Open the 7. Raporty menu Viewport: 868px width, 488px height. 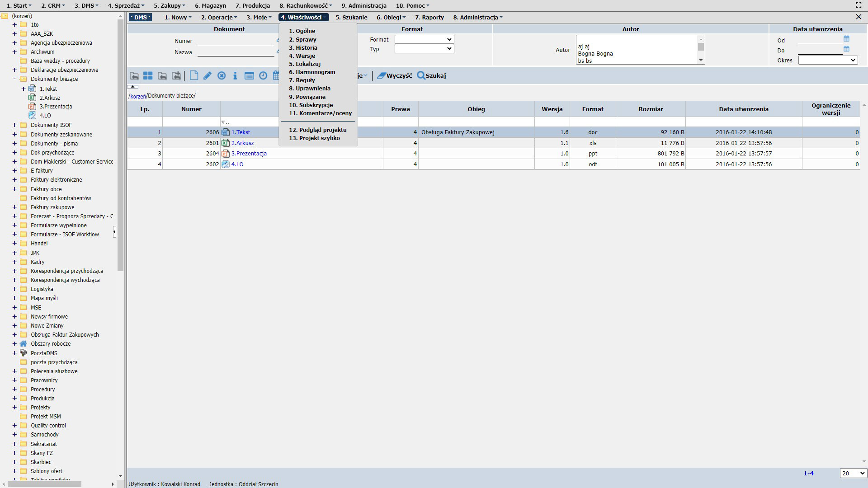pos(429,18)
